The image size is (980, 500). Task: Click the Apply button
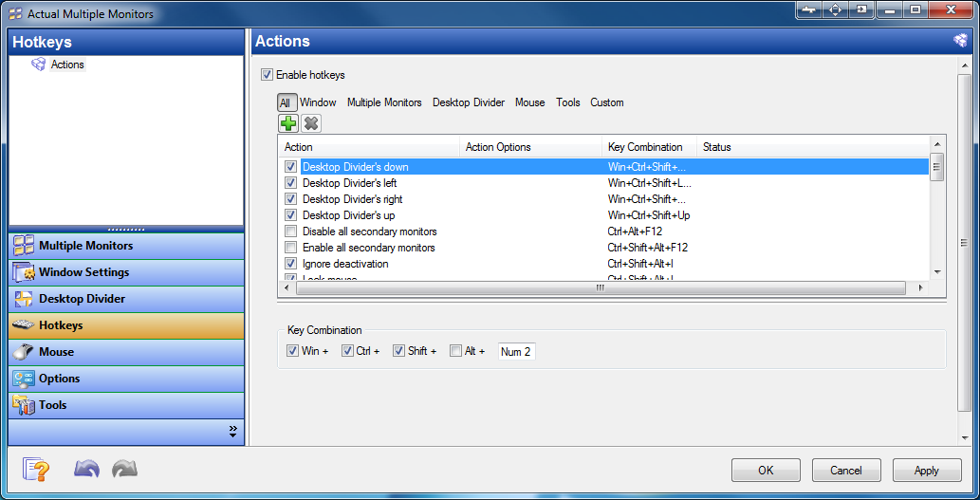click(x=926, y=471)
